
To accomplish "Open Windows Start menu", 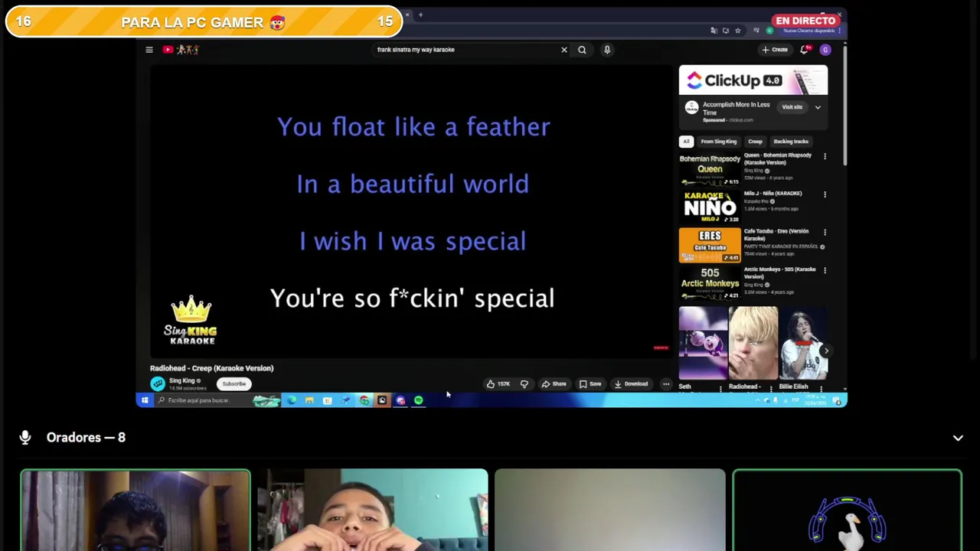I will [145, 400].
